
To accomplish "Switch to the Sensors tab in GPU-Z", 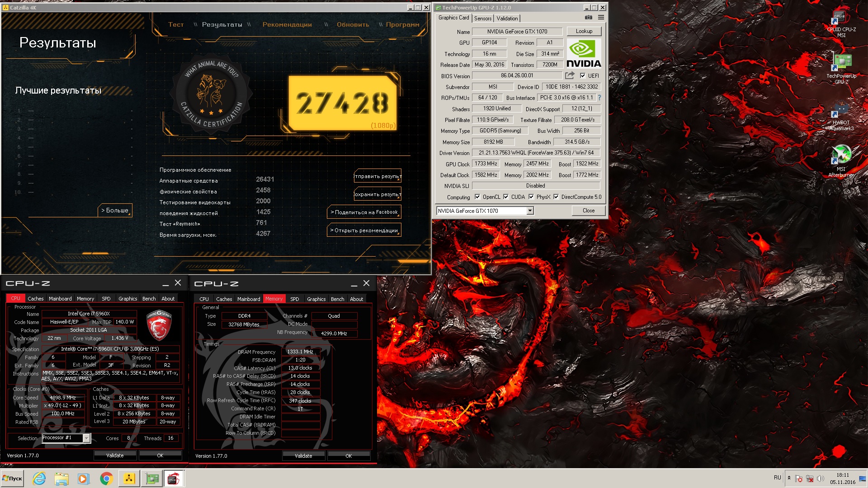I will pyautogui.click(x=483, y=19).
